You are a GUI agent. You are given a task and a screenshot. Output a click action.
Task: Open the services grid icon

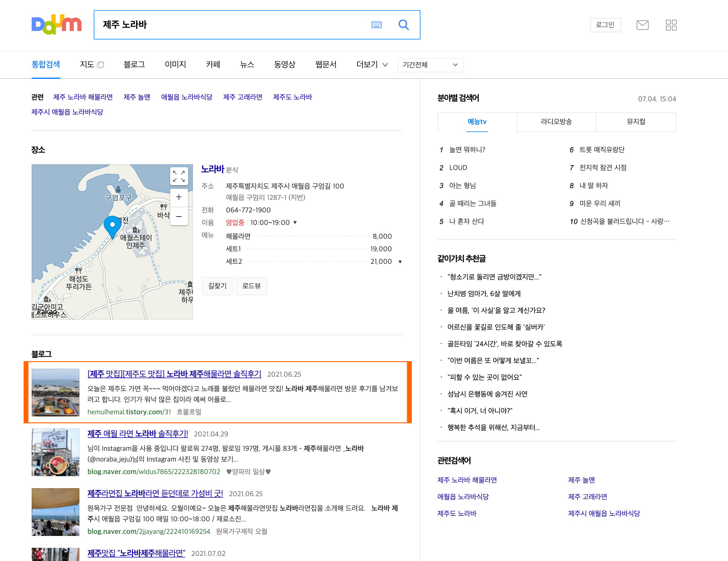click(x=671, y=25)
